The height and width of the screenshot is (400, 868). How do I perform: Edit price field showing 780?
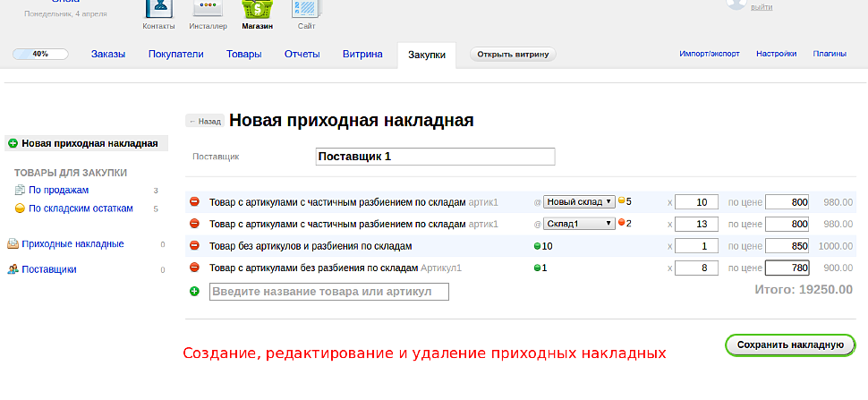point(787,268)
